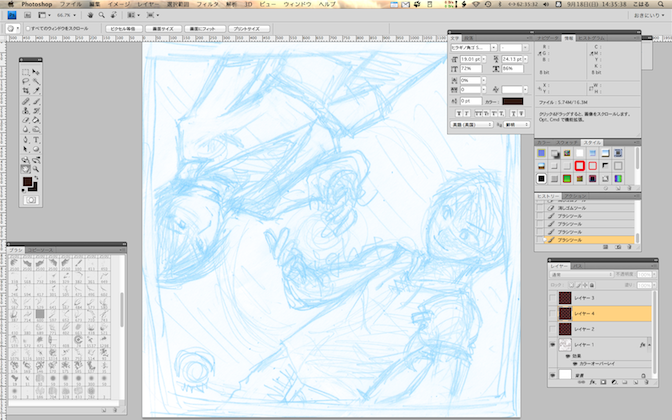
Task: Open the 通常 blend mode dropdown
Action: tap(582, 274)
